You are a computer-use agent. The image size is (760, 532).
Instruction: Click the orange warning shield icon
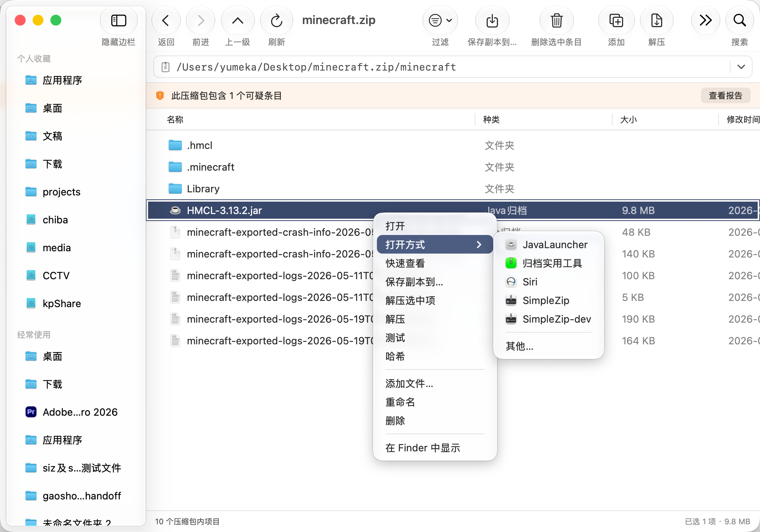pyautogui.click(x=160, y=96)
